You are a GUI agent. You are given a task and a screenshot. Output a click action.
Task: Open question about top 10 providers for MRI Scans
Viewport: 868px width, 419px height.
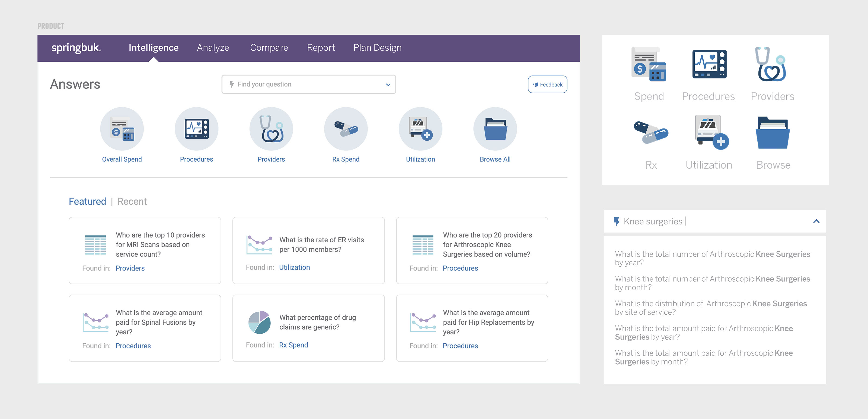[160, 245]
